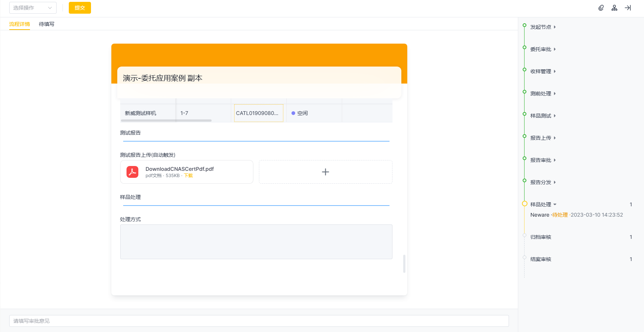The image size is (644, 332).
Task: Click the 空闲 status text
Action: pos(303,113)
